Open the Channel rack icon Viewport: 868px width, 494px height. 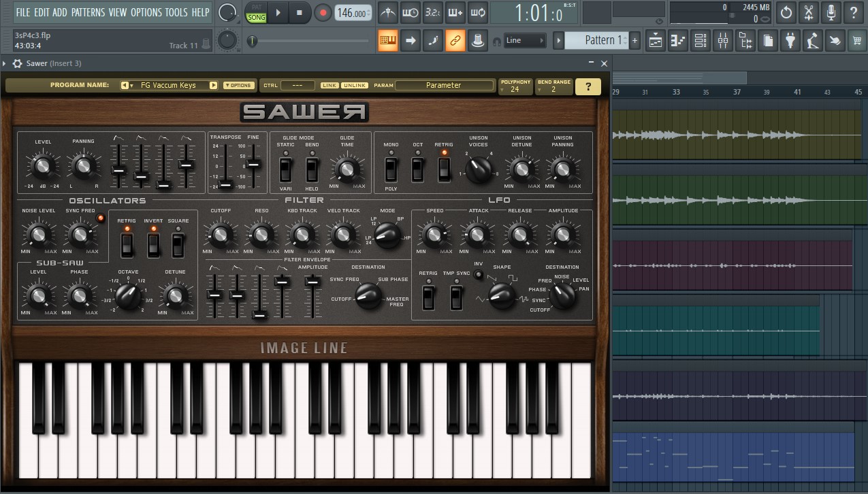pos(701,41)
